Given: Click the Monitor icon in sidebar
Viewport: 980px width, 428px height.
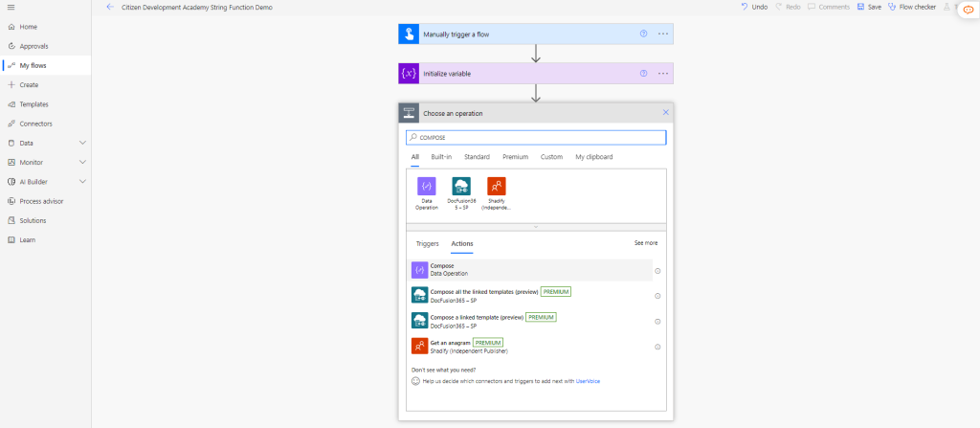Looking at the screenshot, I should (11, 163).
